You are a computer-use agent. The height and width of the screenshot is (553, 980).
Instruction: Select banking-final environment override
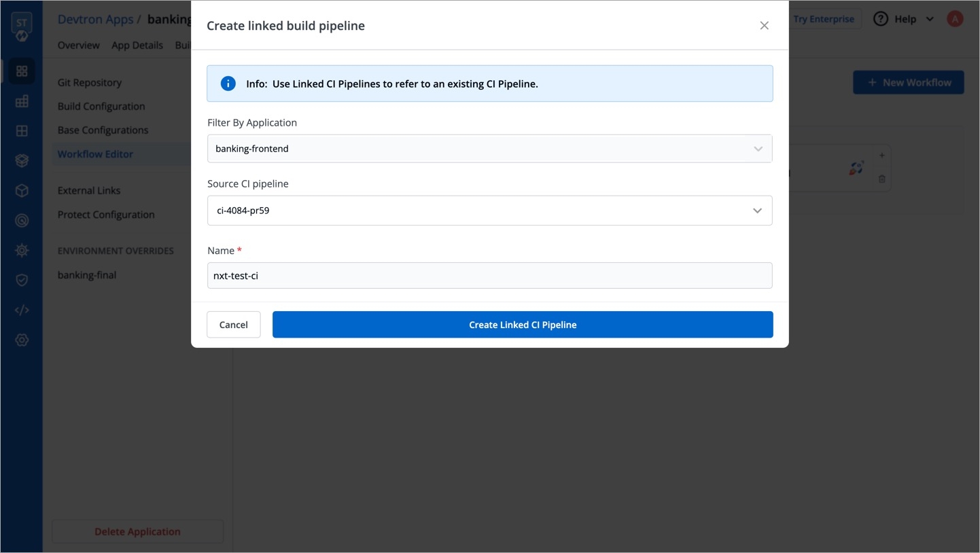pos(87,275)
